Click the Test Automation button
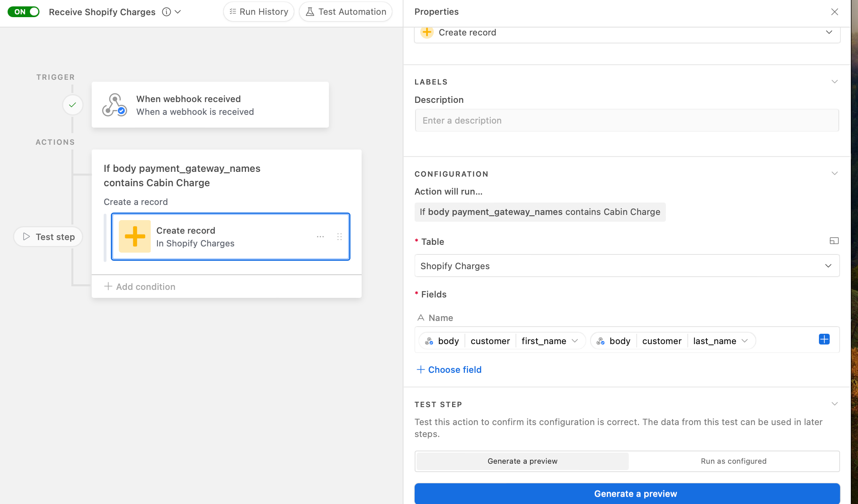The height and width of the screenshot is (504, 858). click(x=346, y=12)
